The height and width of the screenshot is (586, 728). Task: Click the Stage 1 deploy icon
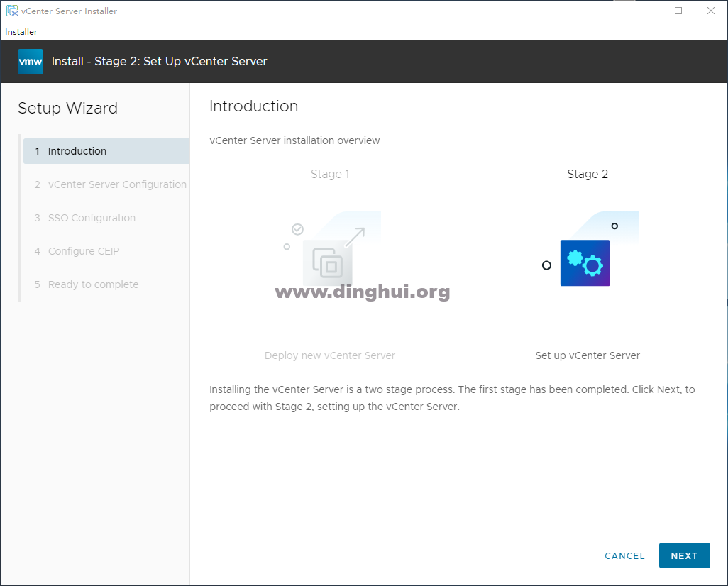tap(328, 262)
